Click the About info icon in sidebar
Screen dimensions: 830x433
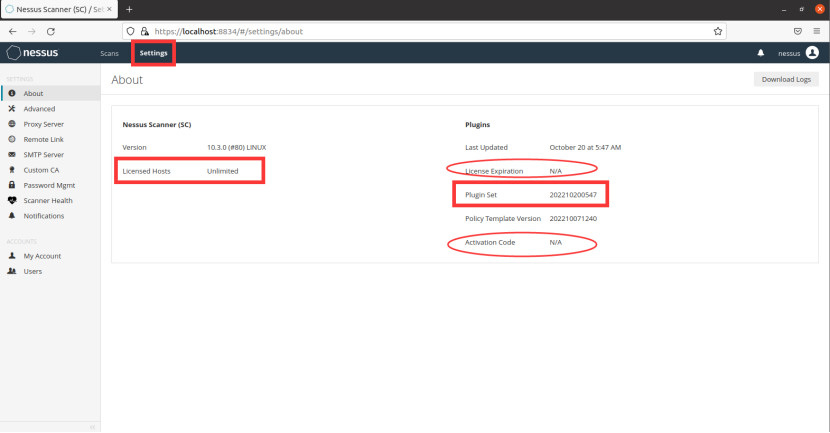coord(12,93)
